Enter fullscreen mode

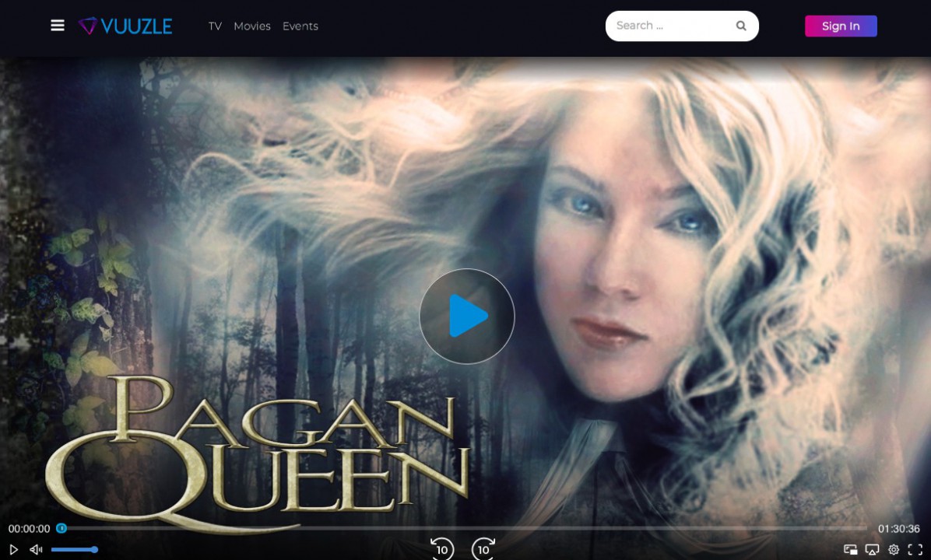pos(915,550)
